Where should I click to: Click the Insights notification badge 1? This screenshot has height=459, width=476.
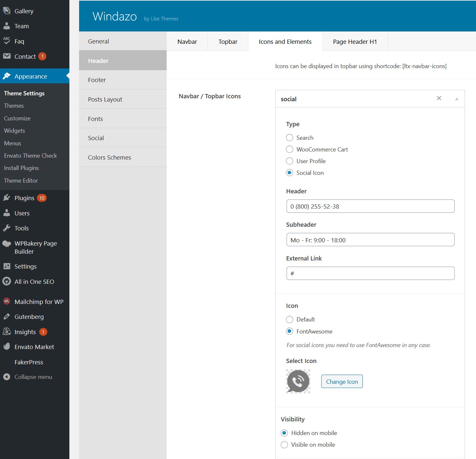[43, 332]
